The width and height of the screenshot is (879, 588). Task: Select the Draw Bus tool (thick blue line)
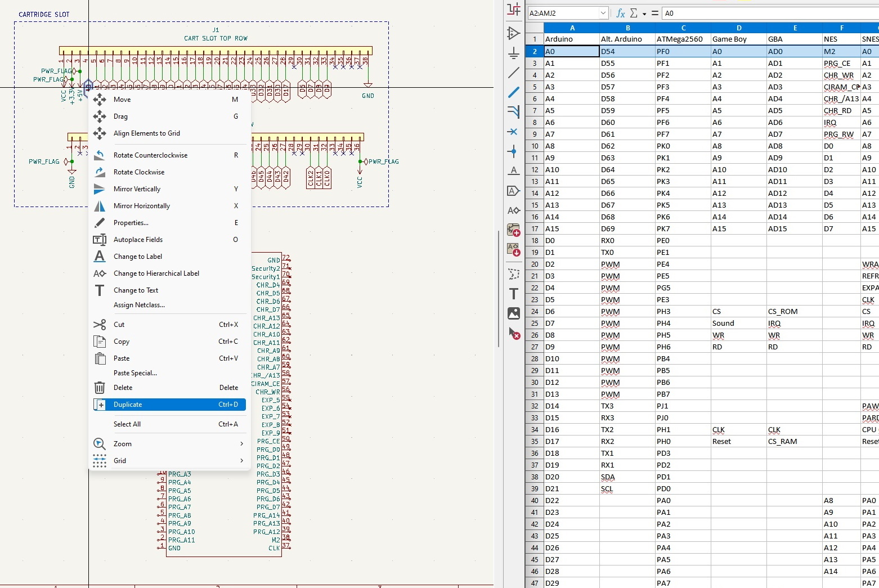click(513, 92)
